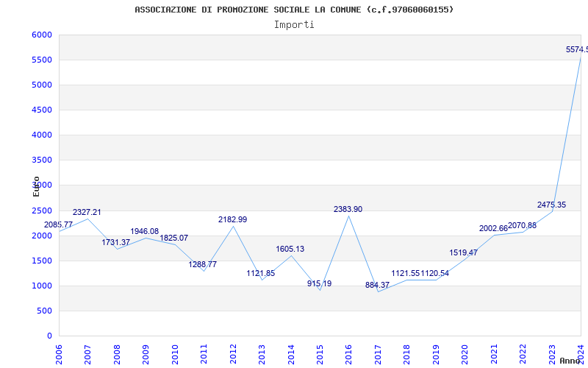Click the Euro y-axis label

(x=36, y=186)
